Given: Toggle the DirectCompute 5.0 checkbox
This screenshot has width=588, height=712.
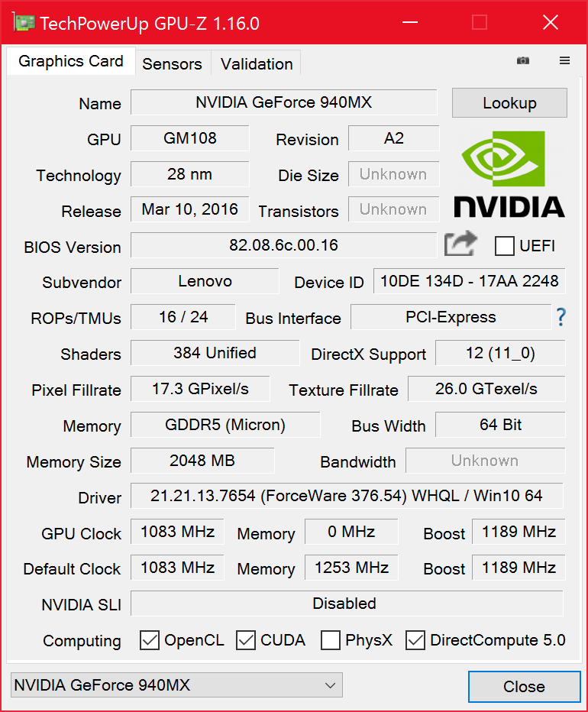Looking at the screenshot, I should click(x=415, y=640).
